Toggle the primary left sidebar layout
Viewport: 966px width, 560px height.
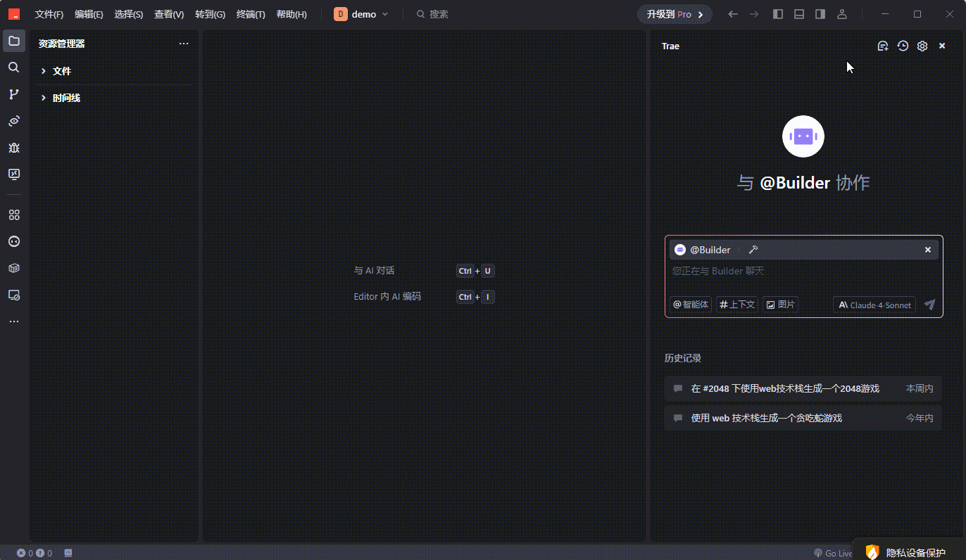click(x=778, y=14)
